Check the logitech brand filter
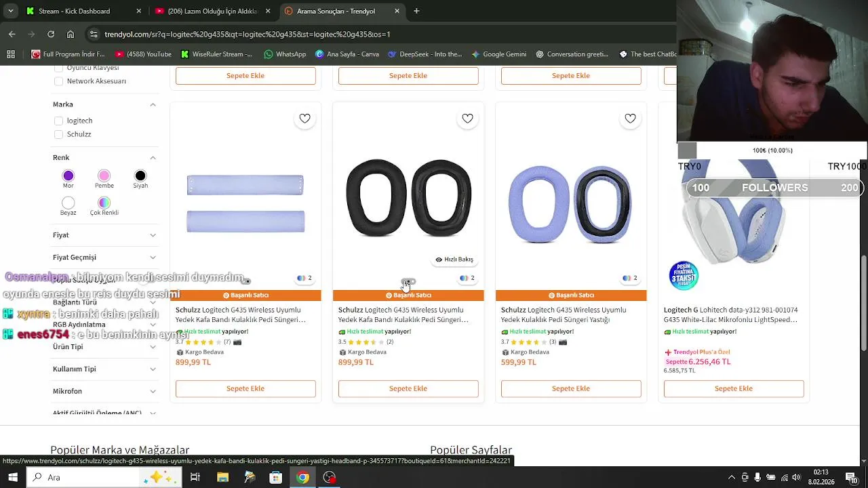This screenshot has width=868, height=488. [x=58, y=121]
